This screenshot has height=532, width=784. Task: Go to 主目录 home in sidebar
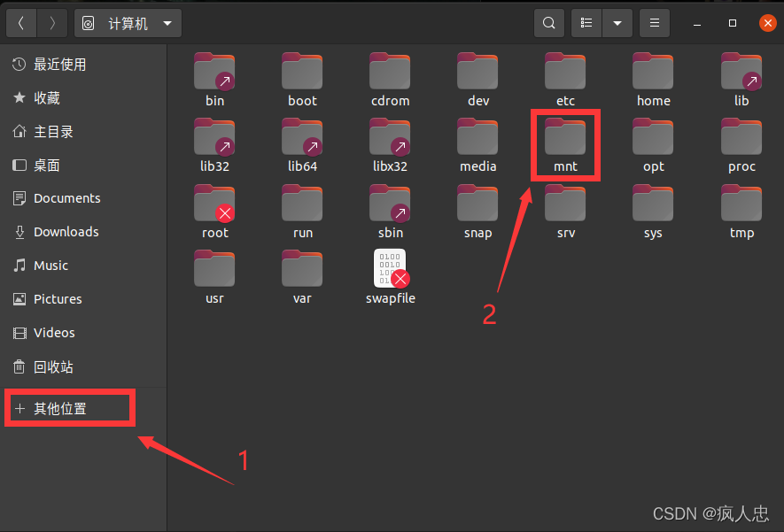point(83,131)
